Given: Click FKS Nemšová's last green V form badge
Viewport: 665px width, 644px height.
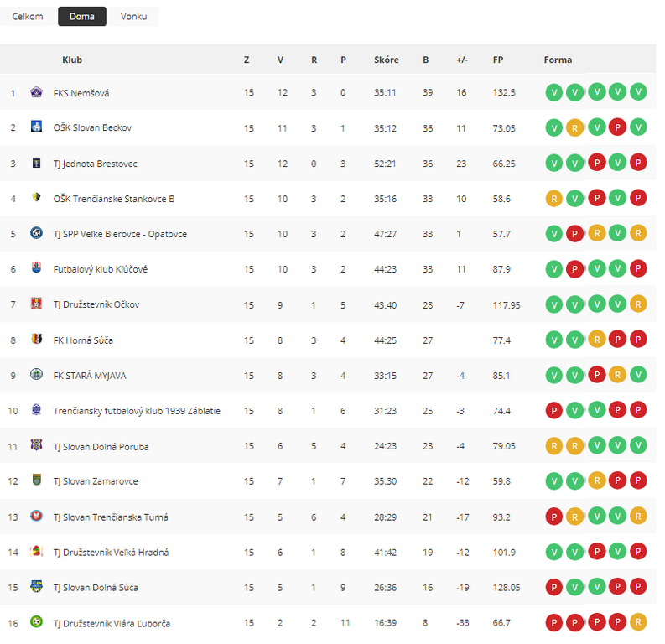Looking at the screenshot, I should 638,92.
